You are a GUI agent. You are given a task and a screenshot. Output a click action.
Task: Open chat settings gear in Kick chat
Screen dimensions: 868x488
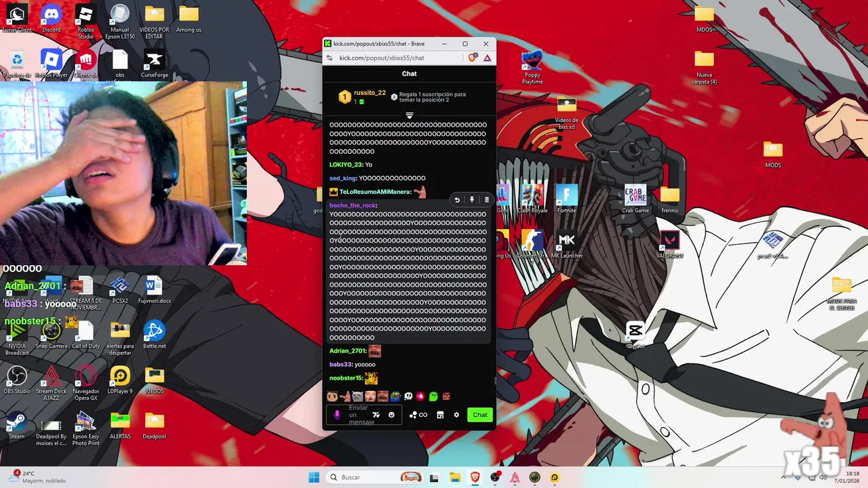pyautogui.click(x=456, y=415)
